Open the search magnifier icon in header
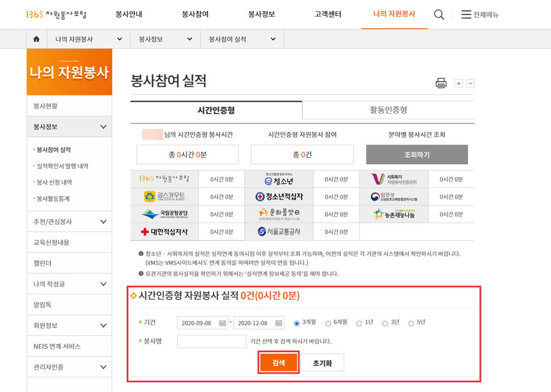Screen dimensions: 551x392 tap(439, 14)
